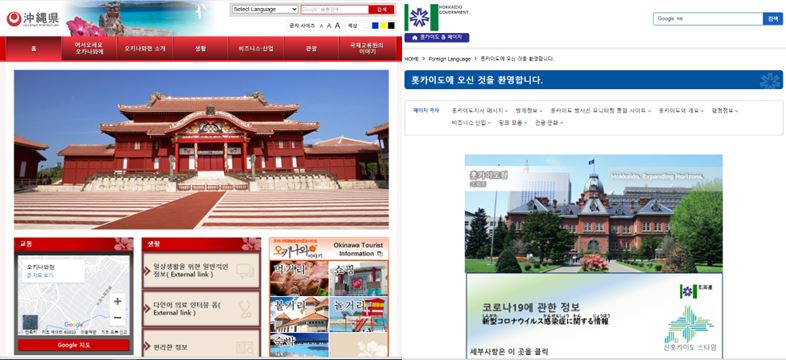786x360 pixels.
Task: Select the smallest font size A
Action: point(321,26)
